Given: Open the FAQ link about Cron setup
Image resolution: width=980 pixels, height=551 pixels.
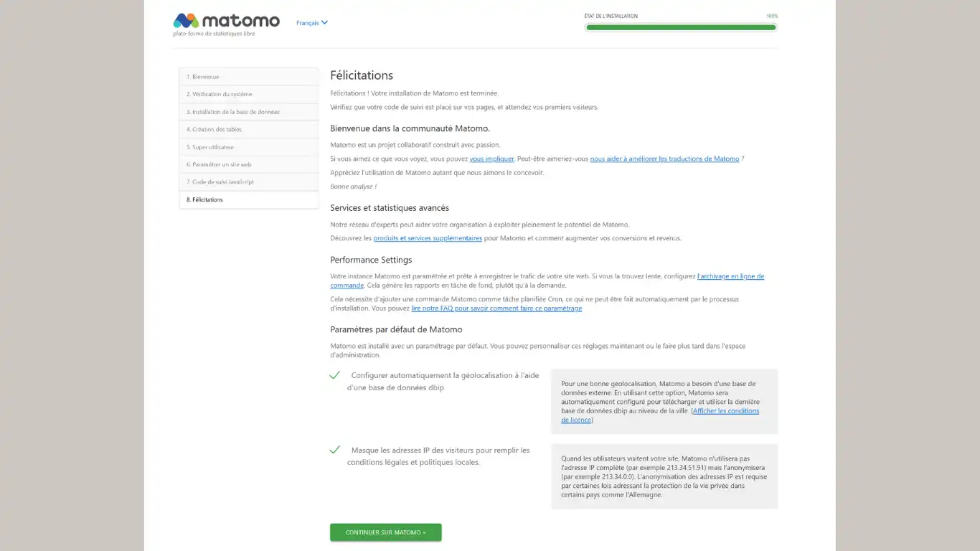Looking at the screenshot, I should click(x=496, y=309).
